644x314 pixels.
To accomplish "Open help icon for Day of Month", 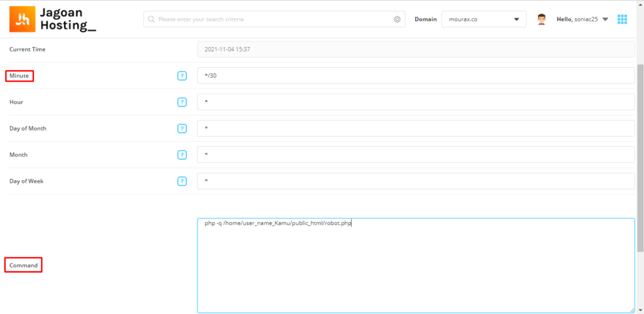I will 182,129.
